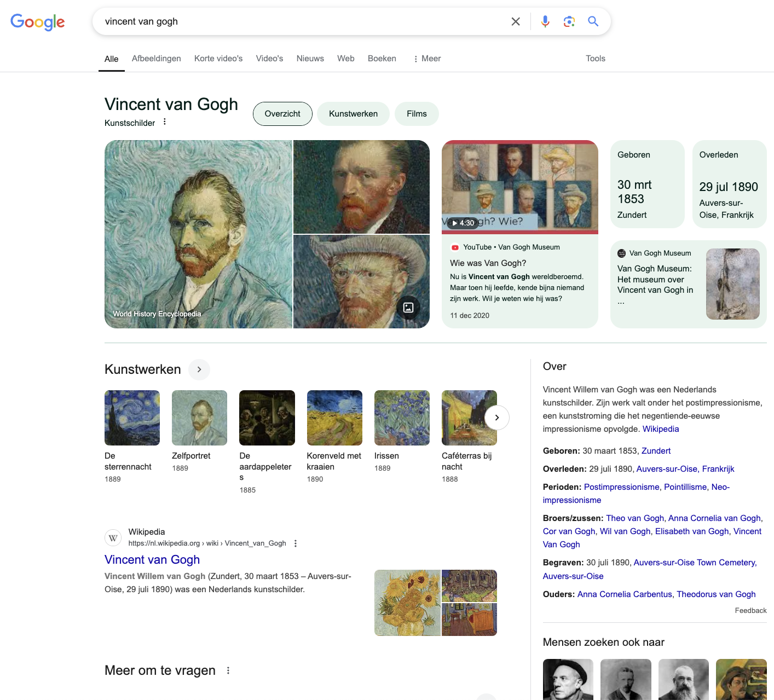Image resolution: width=774 pixels, height=700 pixels.
Task: Select the Overzicht chip
Action: point(282,114)
